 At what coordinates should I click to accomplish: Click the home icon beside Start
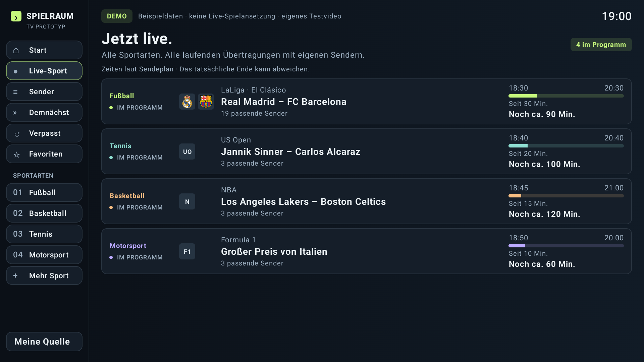(x=16, y=50)
